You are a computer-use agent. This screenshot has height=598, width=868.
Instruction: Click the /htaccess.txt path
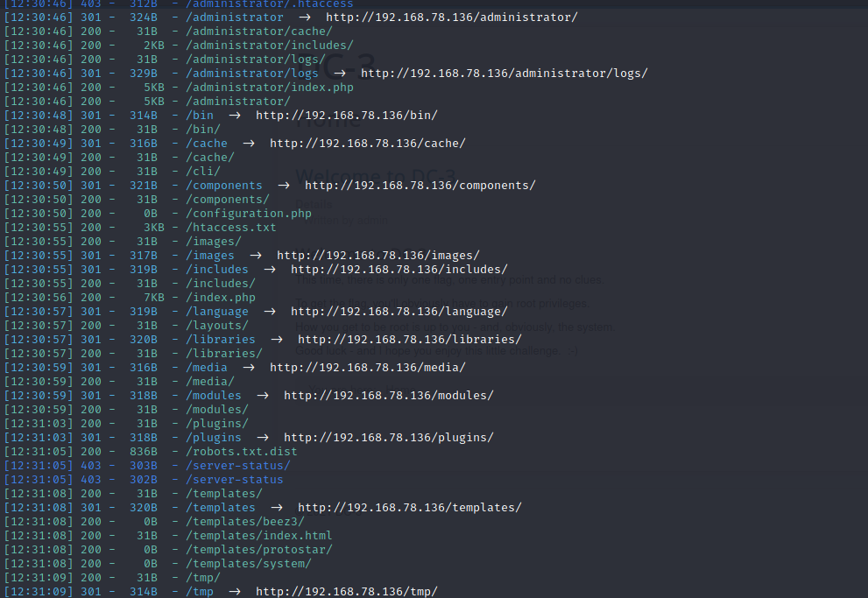coord(231,228)
